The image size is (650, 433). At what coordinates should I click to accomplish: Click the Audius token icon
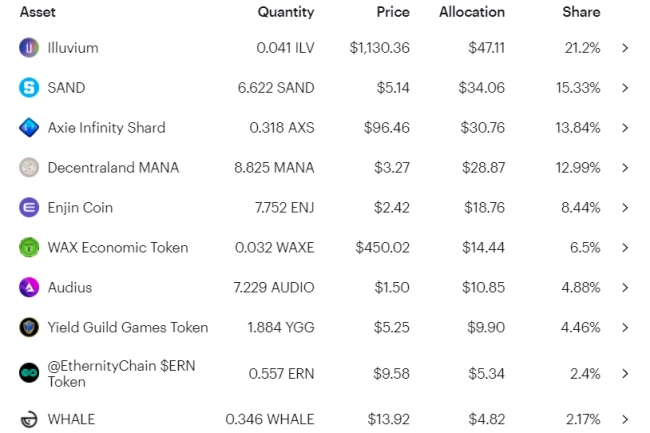pyautogui.click(x=29, y=288)
